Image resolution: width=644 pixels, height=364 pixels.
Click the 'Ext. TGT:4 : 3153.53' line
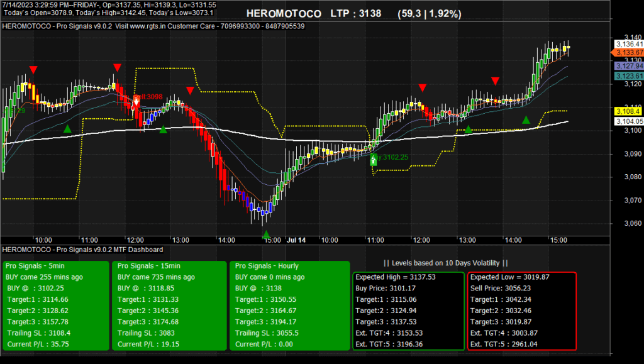tap(389, 333)
